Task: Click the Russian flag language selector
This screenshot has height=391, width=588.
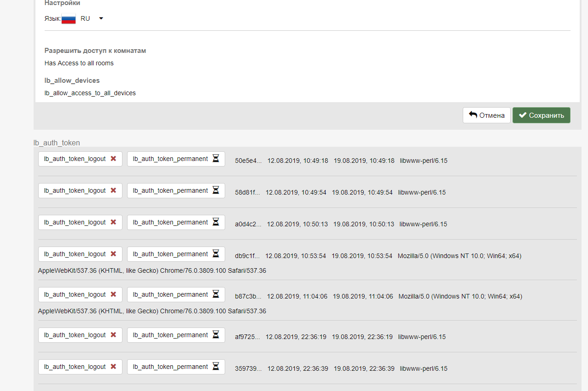Action: 69,19
